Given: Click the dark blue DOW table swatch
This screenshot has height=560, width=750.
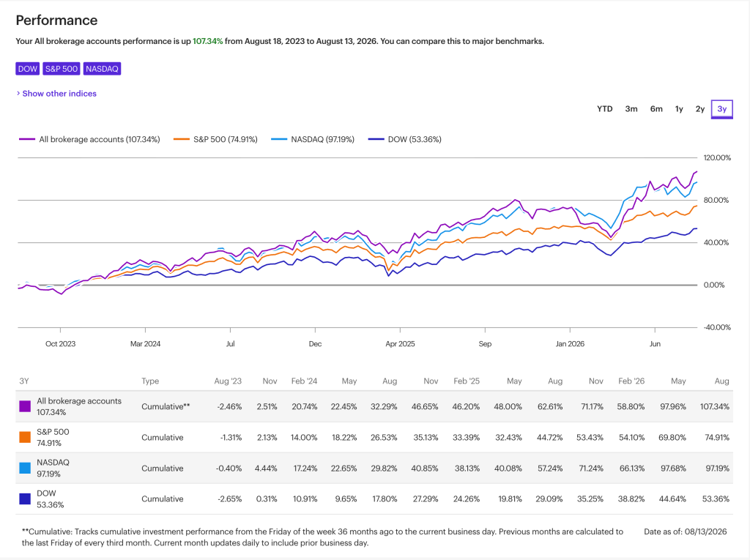Looking at the screenshot, I should 25,499.
